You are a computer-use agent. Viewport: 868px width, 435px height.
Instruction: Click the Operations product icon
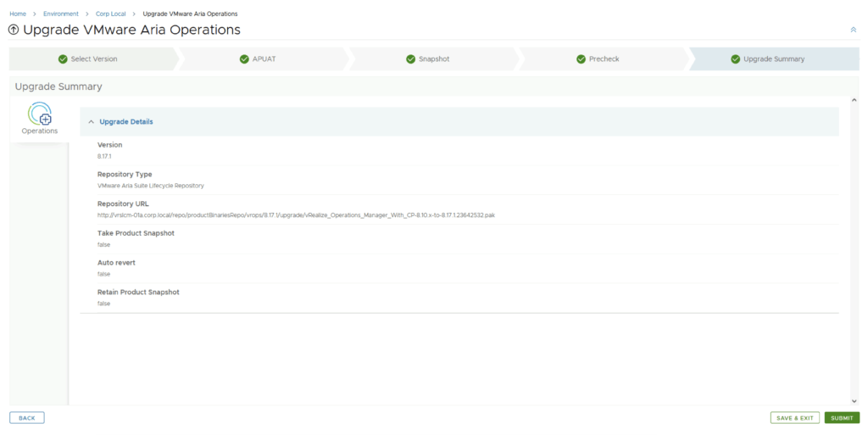point(40,114)
